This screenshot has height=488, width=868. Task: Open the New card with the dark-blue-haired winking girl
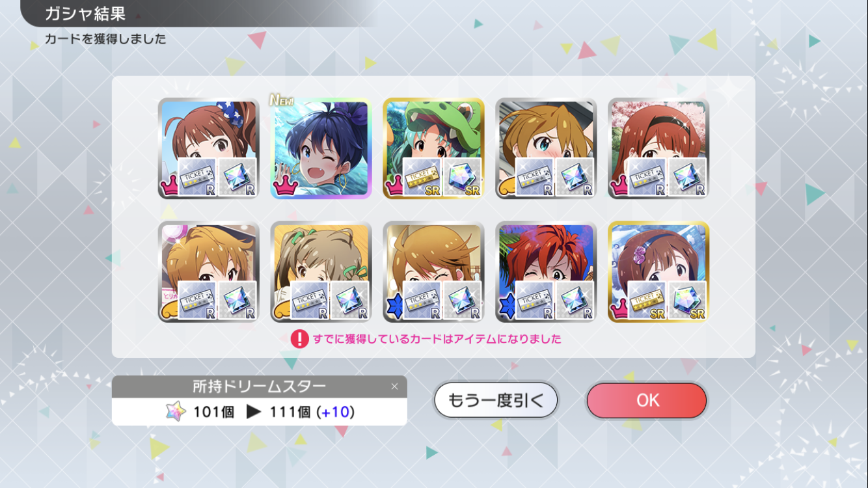[321, 148]
